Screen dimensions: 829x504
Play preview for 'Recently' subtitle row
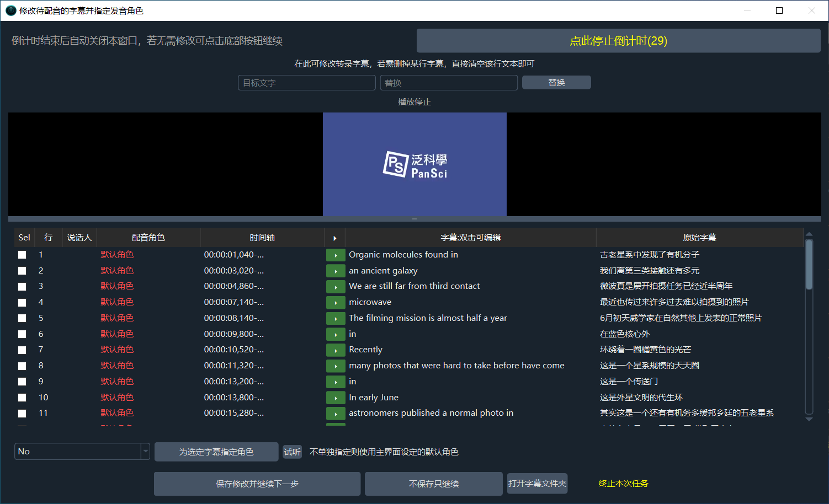336,350
